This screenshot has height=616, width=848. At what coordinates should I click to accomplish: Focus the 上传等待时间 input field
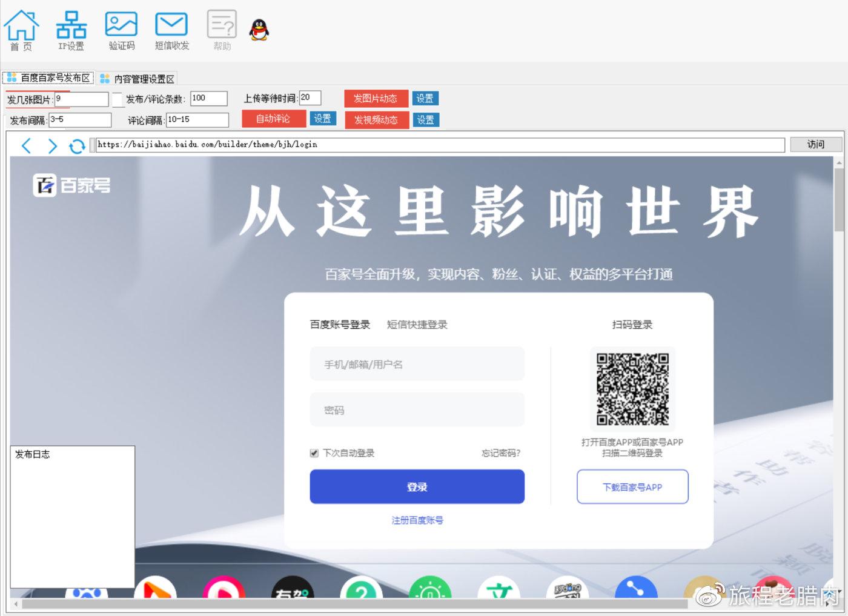310,98
